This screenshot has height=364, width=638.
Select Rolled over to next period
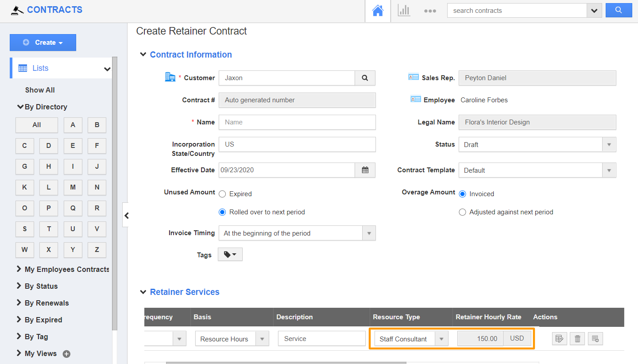(222, 212)
